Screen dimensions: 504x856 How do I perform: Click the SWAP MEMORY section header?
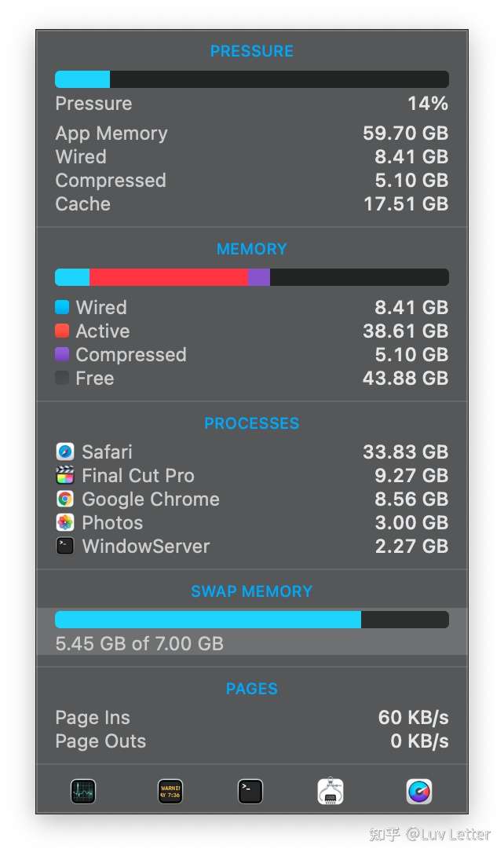[x=251, y=591]
